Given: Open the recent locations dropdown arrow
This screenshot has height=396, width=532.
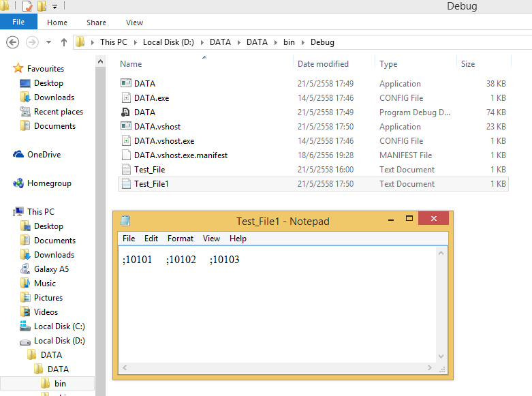Looking at the screenshot, I should 49,42.
